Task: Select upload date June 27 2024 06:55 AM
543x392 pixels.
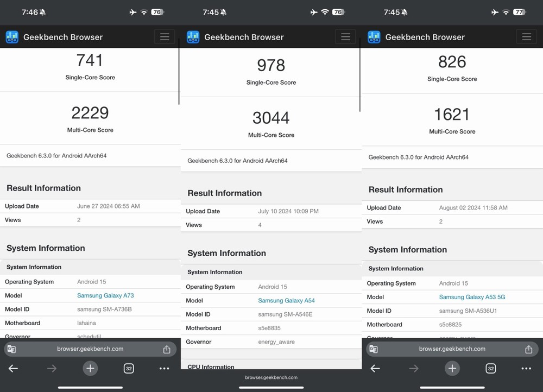Action: click(109, 206)
